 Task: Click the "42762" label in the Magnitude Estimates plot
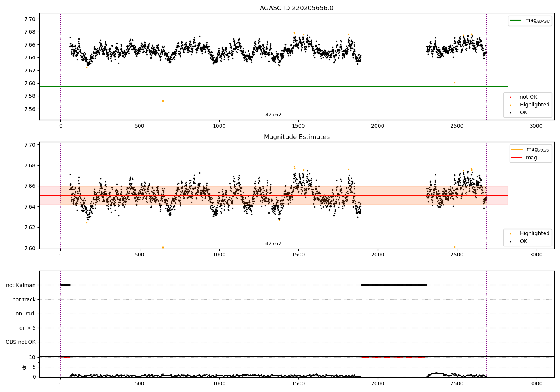[x=273, y=244]
